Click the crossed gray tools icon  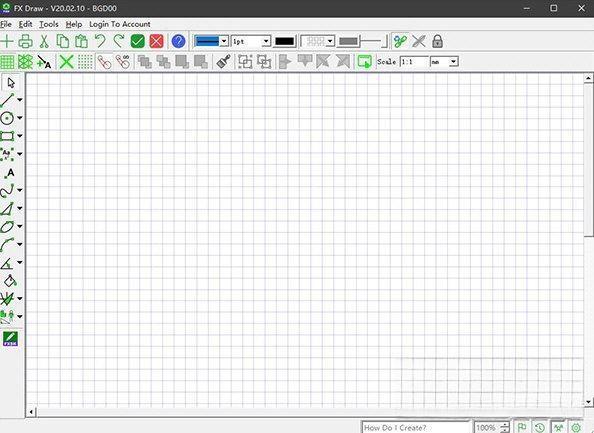click(419, 41)
